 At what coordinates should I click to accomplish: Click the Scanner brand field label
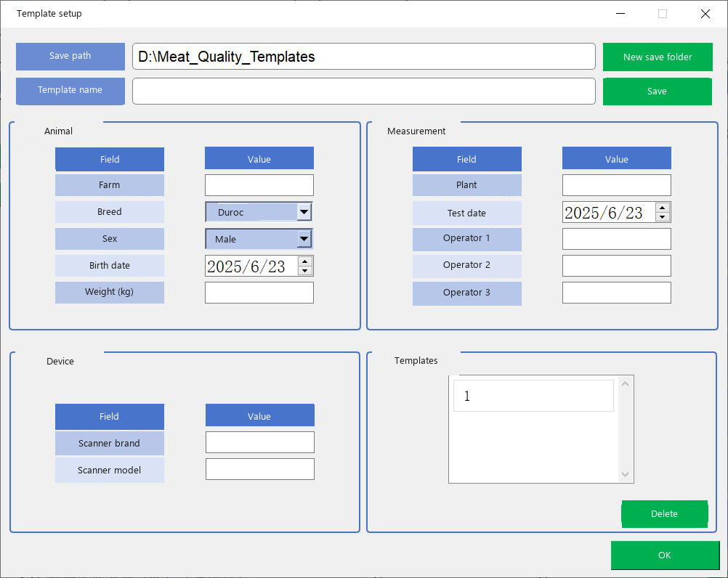click(x=110, y=443)
